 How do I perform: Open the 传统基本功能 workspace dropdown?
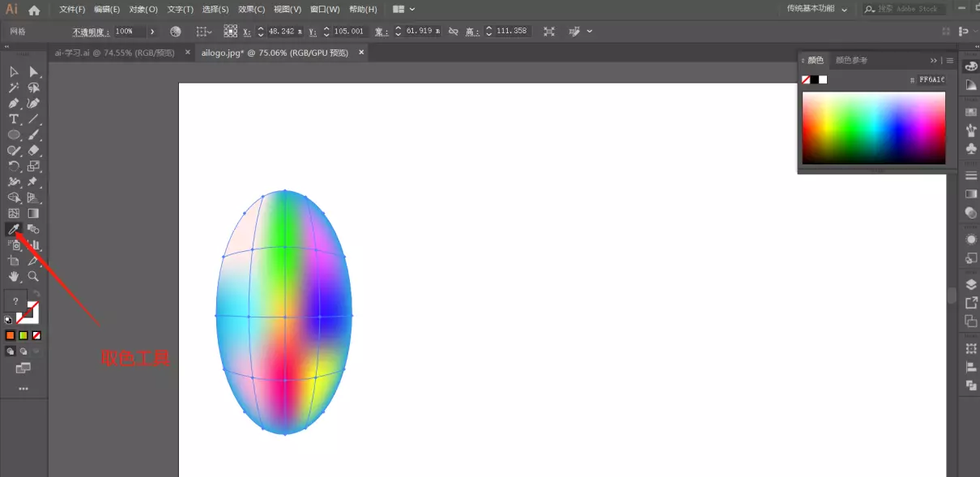pos(817,9)
